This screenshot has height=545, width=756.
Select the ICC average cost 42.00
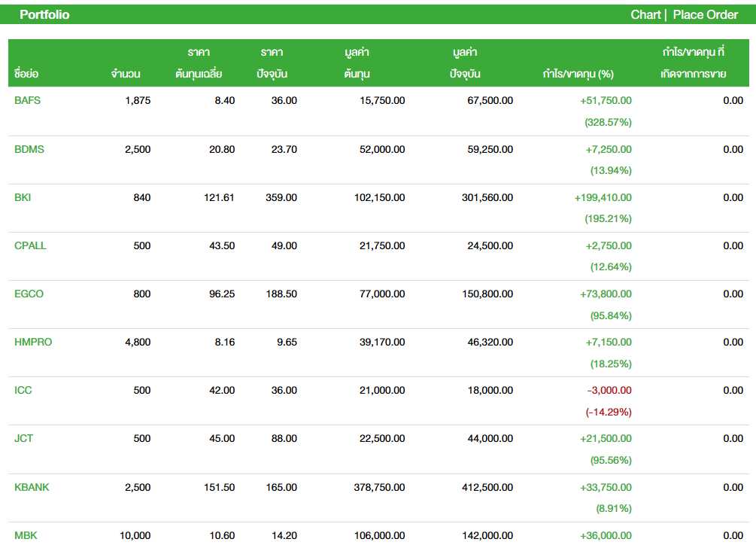[x=222, y=390]
